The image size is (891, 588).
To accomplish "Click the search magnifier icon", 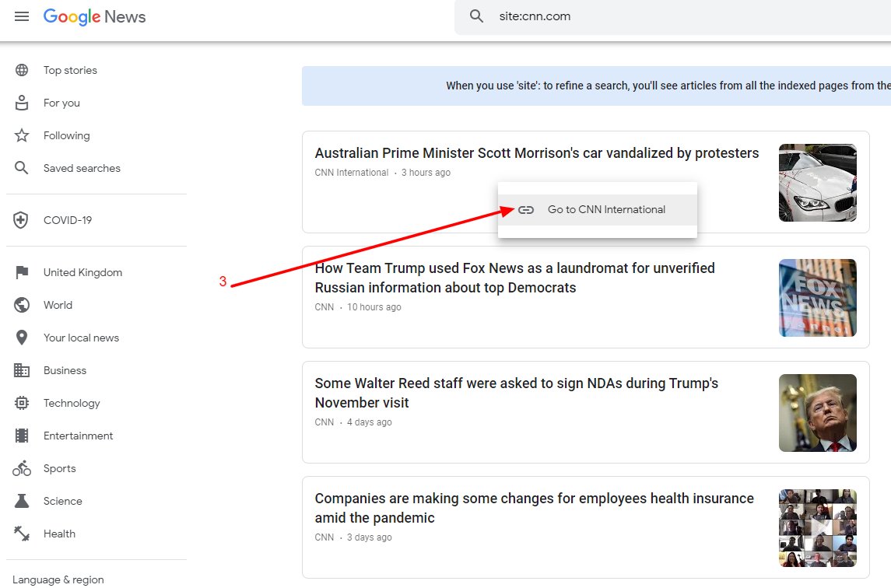I will click(476, 16).
